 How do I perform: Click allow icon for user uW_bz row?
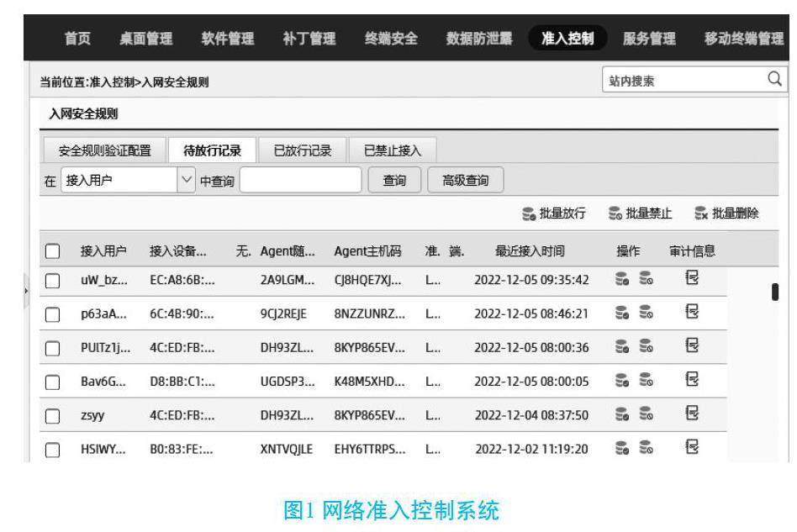click(x=623, y=280)
